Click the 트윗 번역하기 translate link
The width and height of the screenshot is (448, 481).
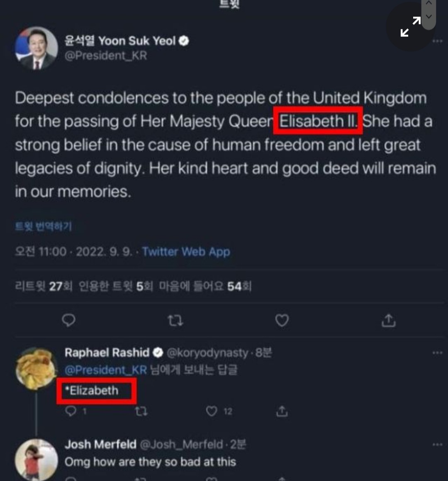tap(44, 226)
